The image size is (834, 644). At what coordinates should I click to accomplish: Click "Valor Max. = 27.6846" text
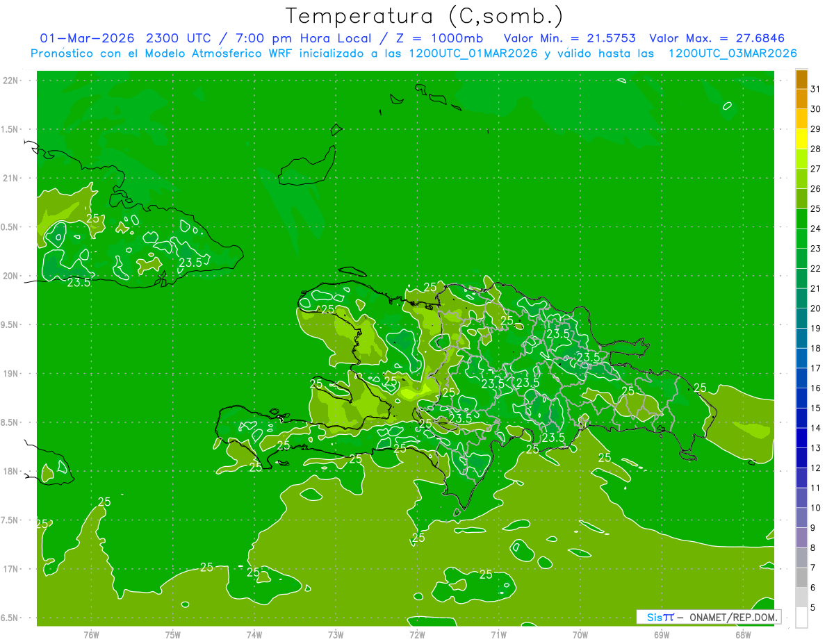point(717,38)
